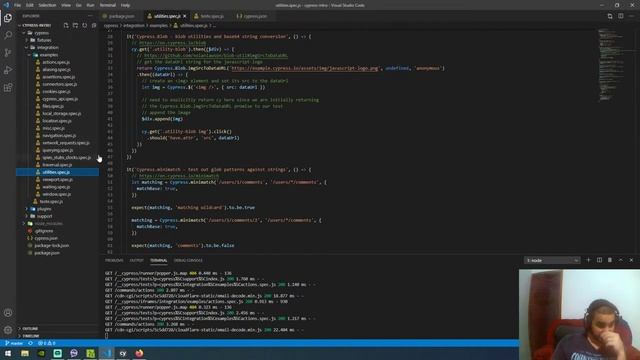
Task: Open Windows Start menu
Action: coord(8,353)
